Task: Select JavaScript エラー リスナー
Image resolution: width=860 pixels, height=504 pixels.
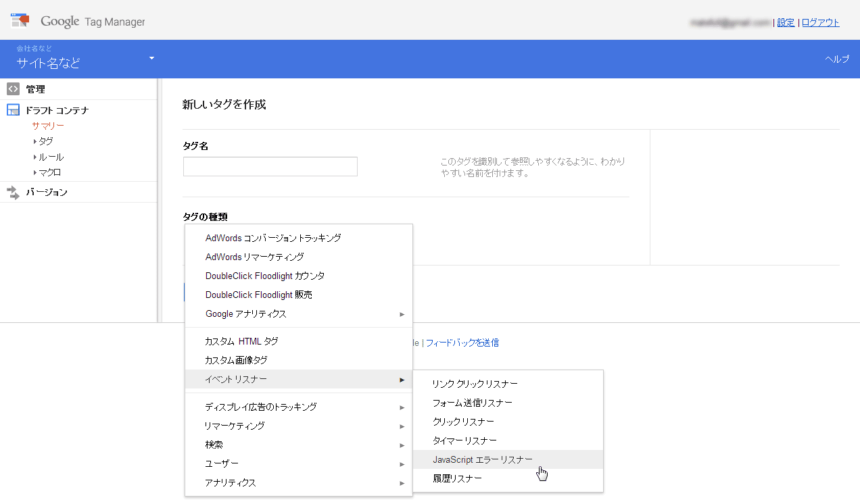Action: coord(508,459)
